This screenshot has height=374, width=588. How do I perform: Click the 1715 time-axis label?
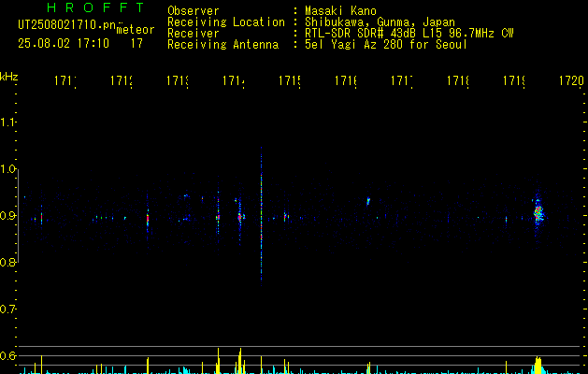[x=290, y=80]
